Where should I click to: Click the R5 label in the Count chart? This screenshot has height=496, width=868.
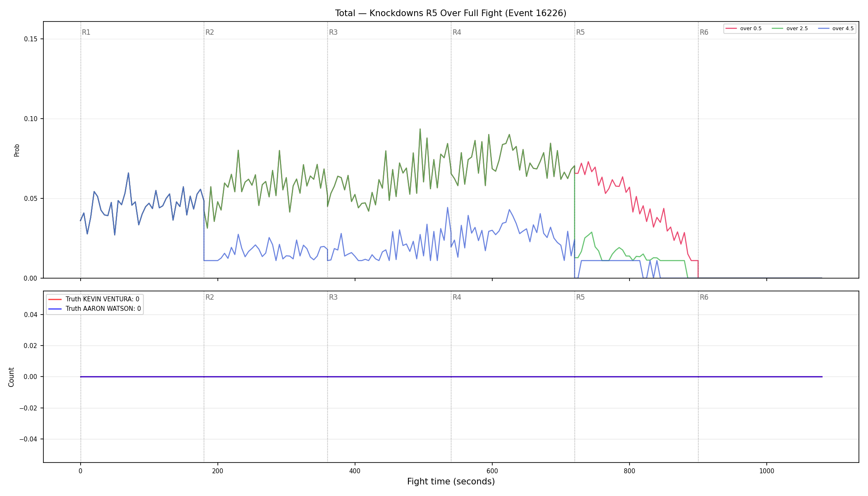pos(580,297)
